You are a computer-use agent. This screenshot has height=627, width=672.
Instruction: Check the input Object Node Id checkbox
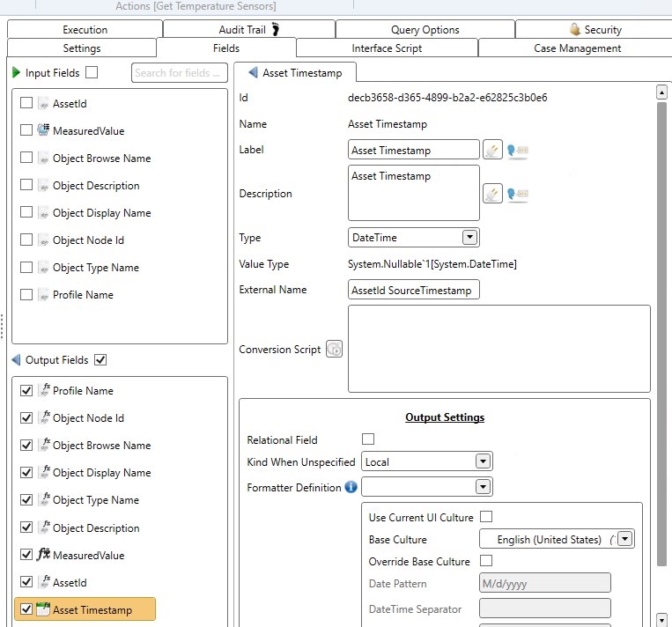point(26,240)
